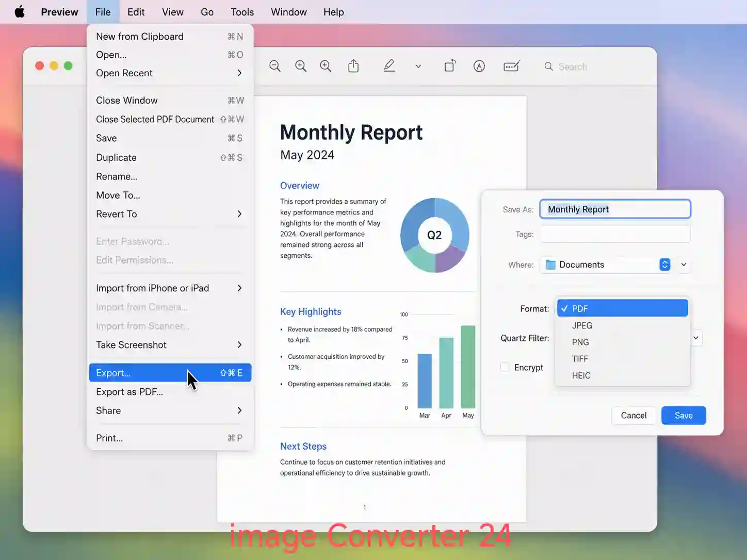Click the May bar in chart
This screenshot has width=747, height=560.
coord(468,367)
